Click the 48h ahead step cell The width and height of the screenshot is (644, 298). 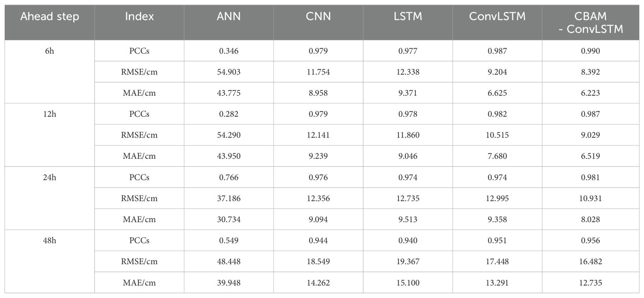pyautogui.click(x=49, y=241)
